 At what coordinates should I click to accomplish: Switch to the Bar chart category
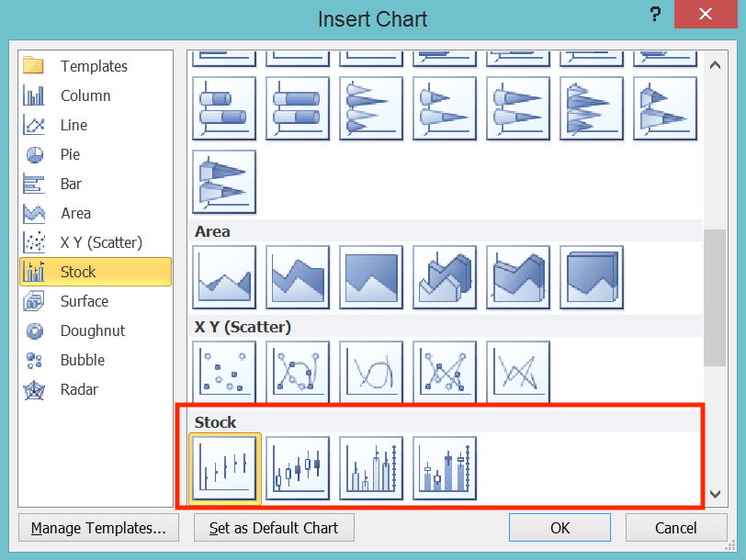click(x=96, y=184)
